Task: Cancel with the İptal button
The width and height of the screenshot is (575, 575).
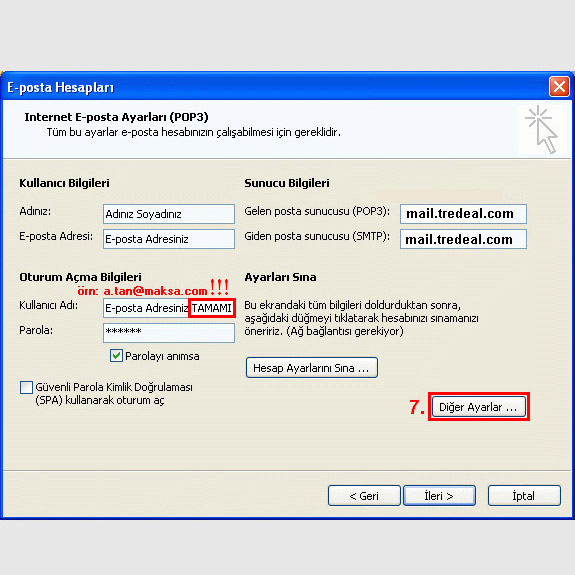Action: coord(524,496)
